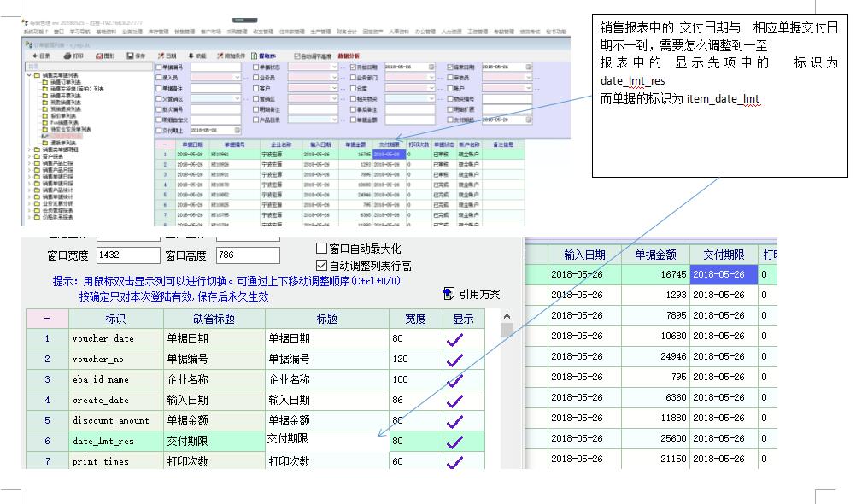Toggle the 开始日期 filter checkbox
The width and height of the screenshot is (856, 504).
(x=354, y=67)
